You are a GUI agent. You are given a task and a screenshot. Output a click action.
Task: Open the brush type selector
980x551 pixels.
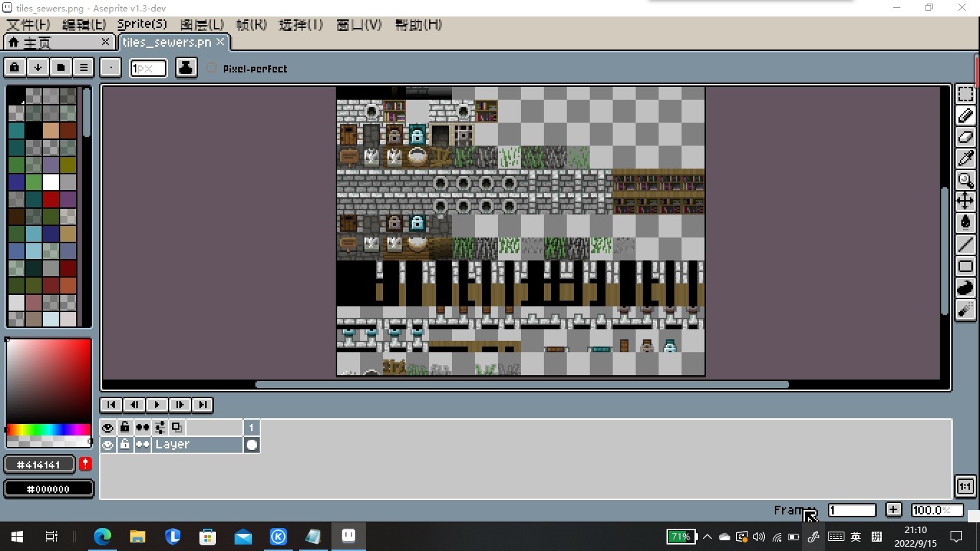(x=110, y=67)
